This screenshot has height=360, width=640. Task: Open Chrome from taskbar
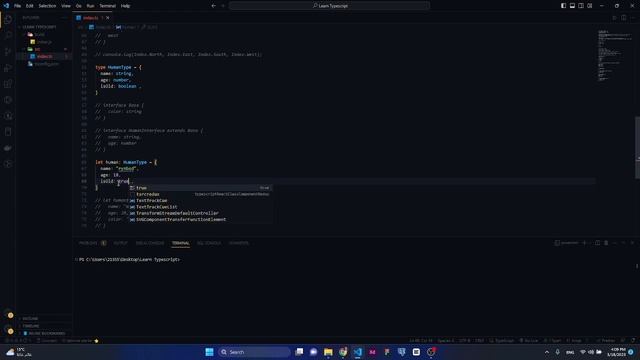[x=343, y=352]
